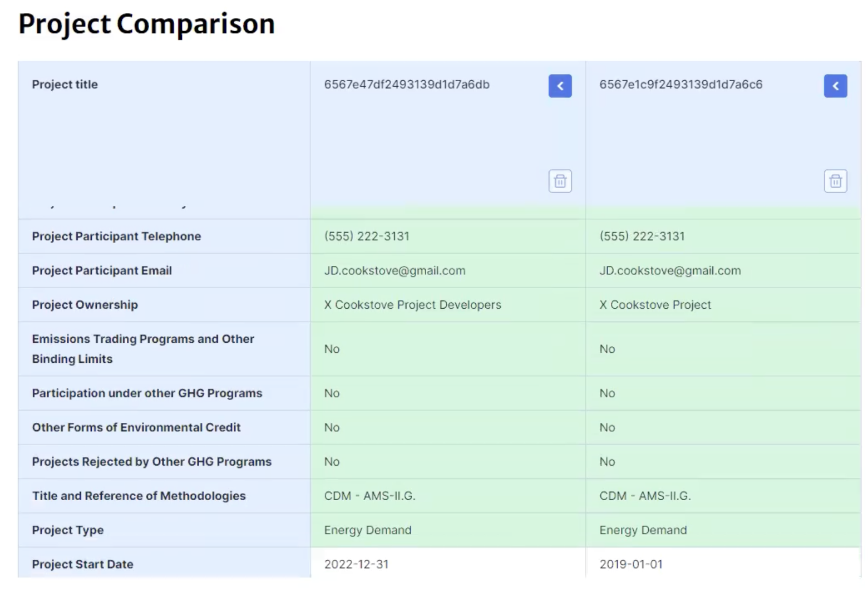Click the 2019-01-01 project start date
The image size is (868, 592).
point(631,564)
